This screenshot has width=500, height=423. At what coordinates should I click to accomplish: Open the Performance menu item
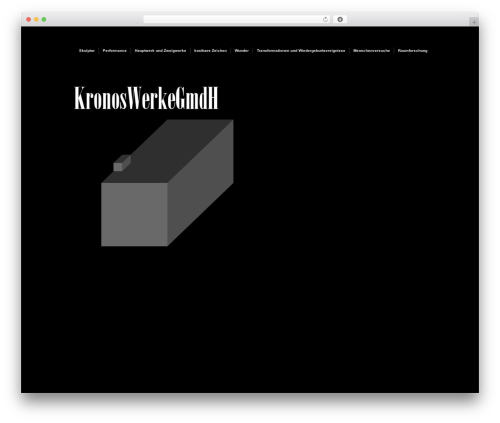click(x=115, y=51)
